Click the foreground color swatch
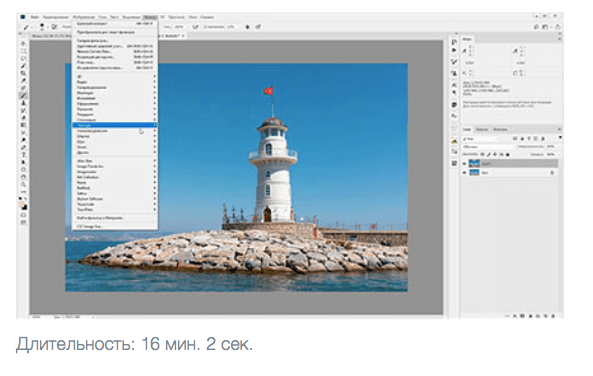Image resolution: width=593 pixels, height=376 pixels. pos(22,205)
